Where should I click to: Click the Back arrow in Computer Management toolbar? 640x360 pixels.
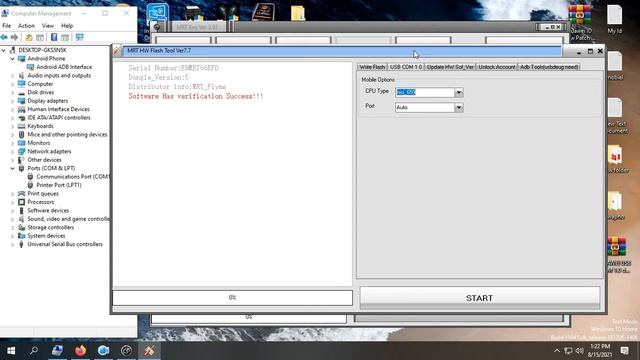[x=4, y=37]
